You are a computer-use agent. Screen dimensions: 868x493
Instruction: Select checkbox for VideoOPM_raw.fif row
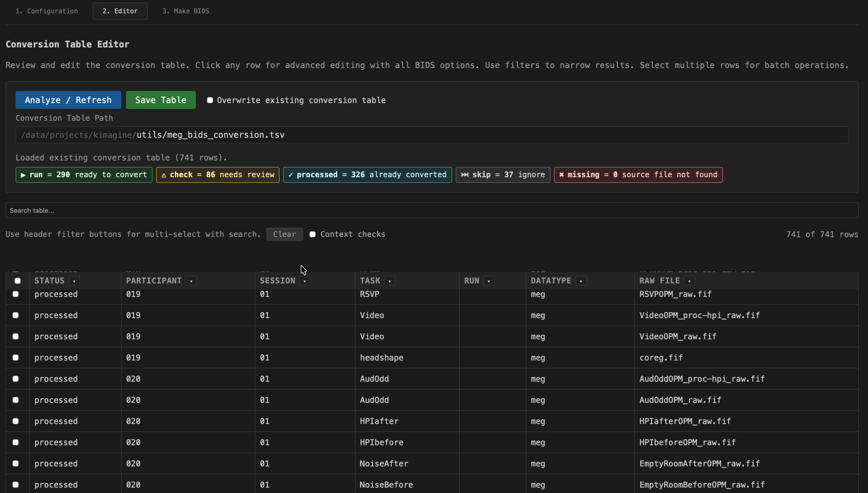tap(16, 336)
